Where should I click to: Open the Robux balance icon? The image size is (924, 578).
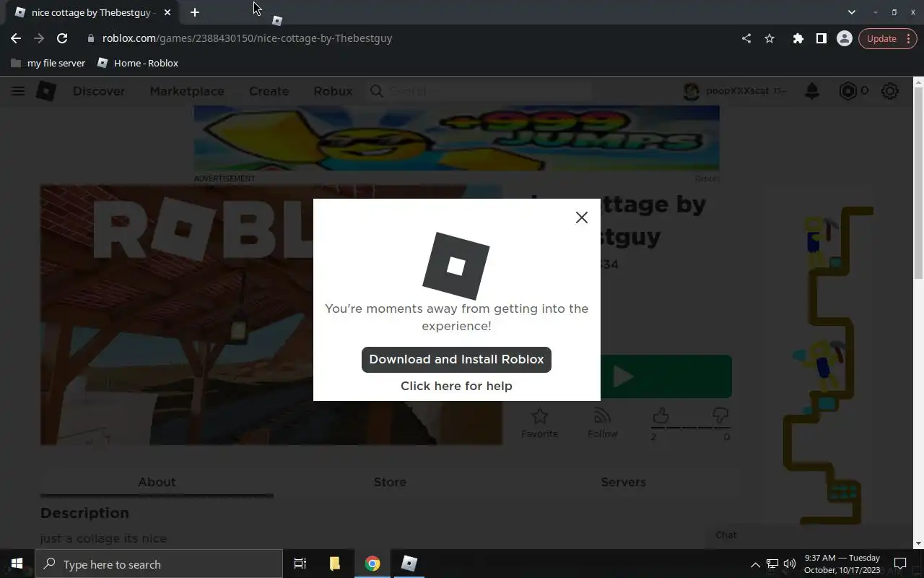pyautogui.click(x=847, y=91)
